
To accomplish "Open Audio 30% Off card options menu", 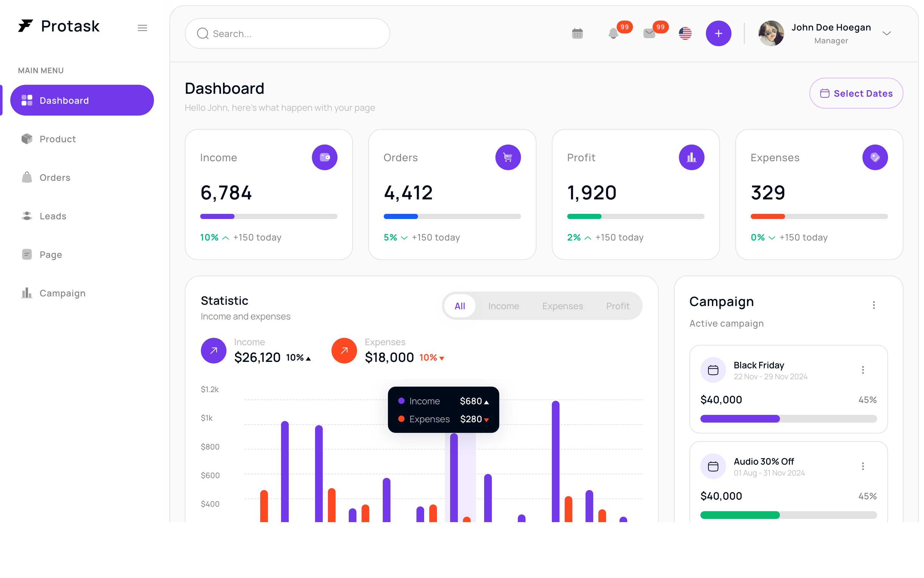I will tap(862, 466).
